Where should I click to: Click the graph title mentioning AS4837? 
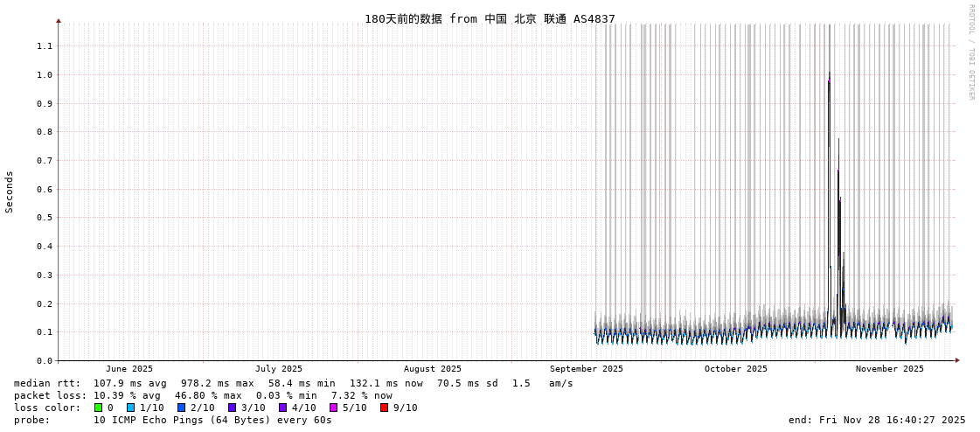[490, 18]
